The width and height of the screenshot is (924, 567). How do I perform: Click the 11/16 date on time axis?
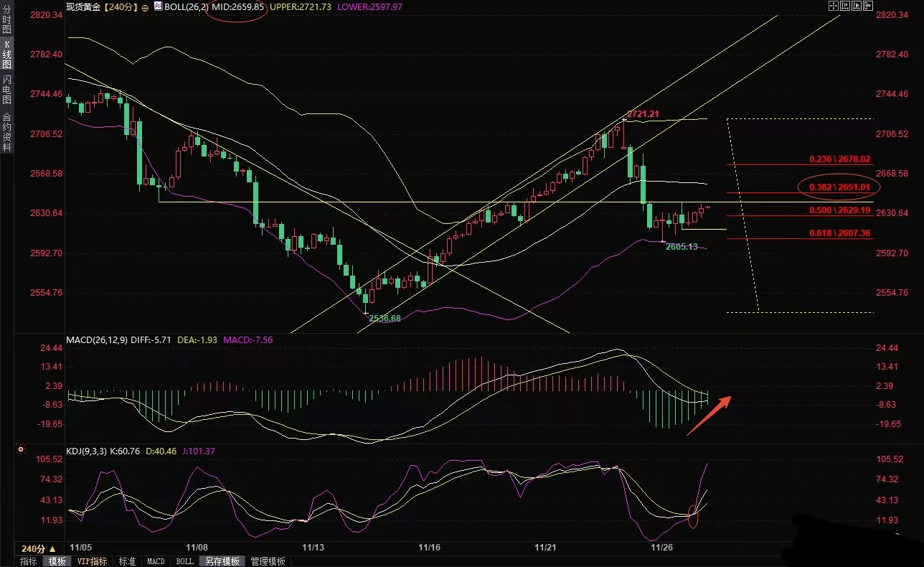point(429,547)
